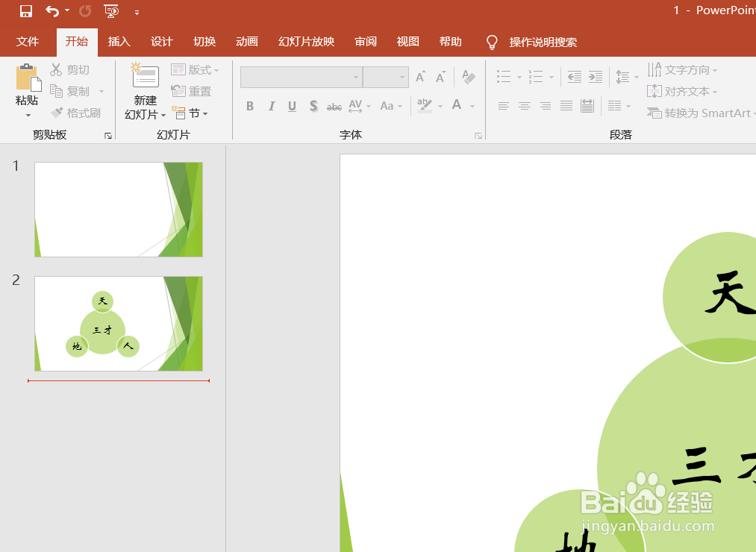Click the decrease font size icon
The height and width of the screenshot is (552, 756).
pyautogui.click(x=440, y=77)
